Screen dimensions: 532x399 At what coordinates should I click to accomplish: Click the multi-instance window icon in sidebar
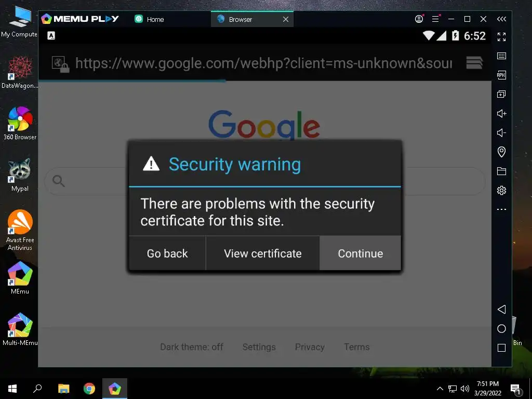501,95
